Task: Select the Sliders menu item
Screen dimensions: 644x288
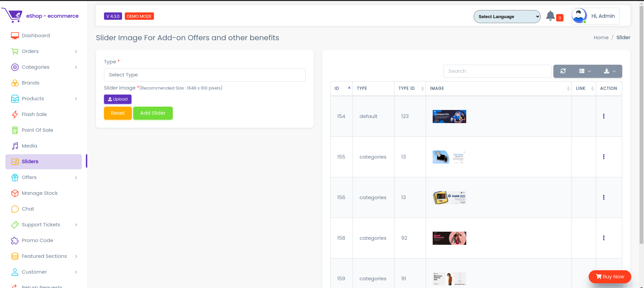Action: pos(44,162)
